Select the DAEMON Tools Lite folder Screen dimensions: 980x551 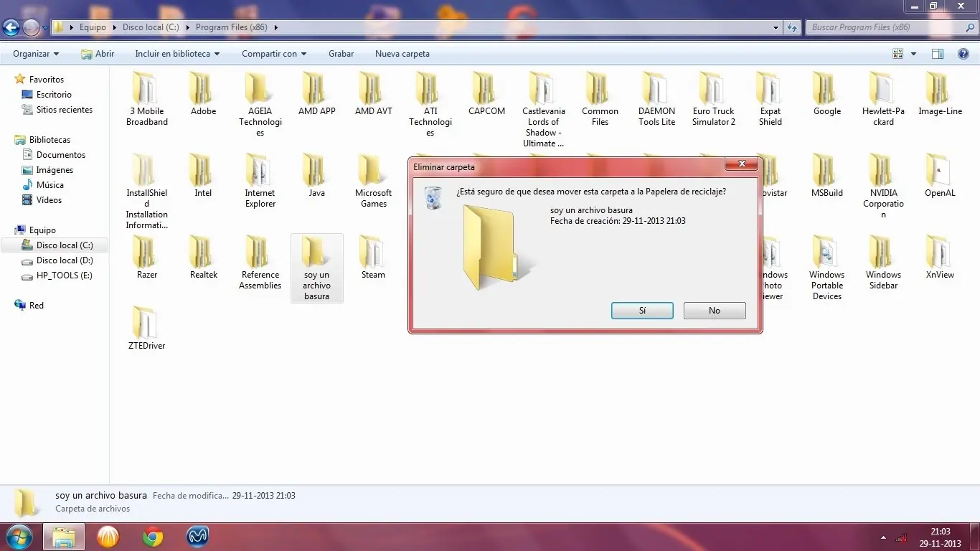657,99
